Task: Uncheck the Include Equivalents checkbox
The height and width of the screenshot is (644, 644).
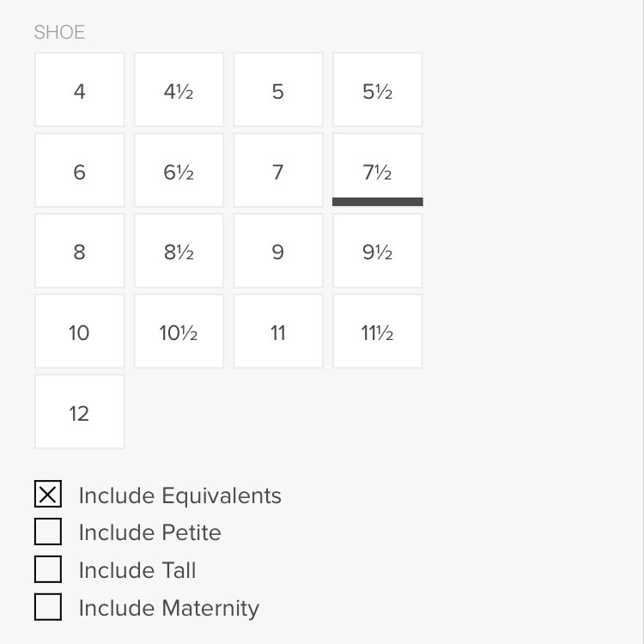Action: tap(48, 495)
